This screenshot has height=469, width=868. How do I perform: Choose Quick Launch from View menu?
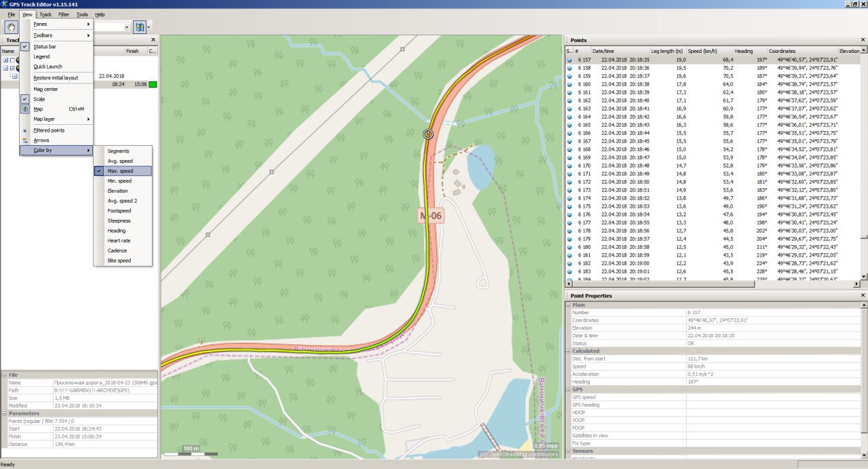[x=56, y=67]
